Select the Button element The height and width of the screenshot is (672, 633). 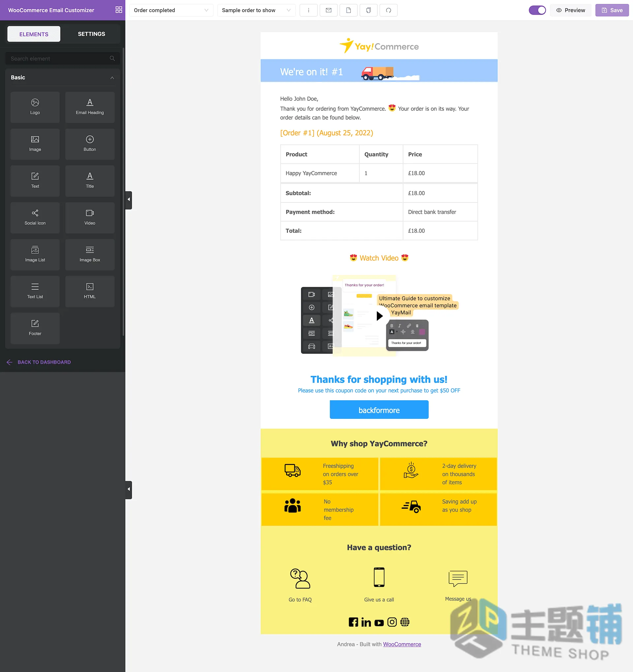tap(90, 144)
